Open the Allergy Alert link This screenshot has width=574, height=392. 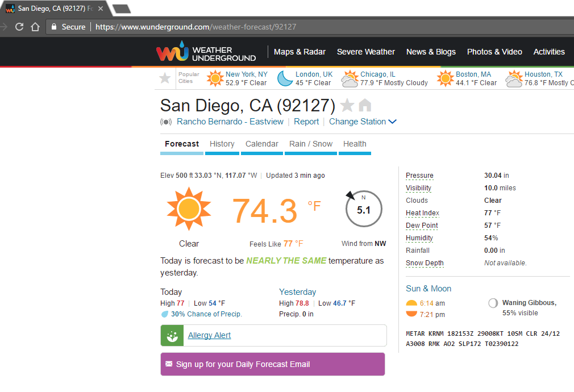coord(209,335)
